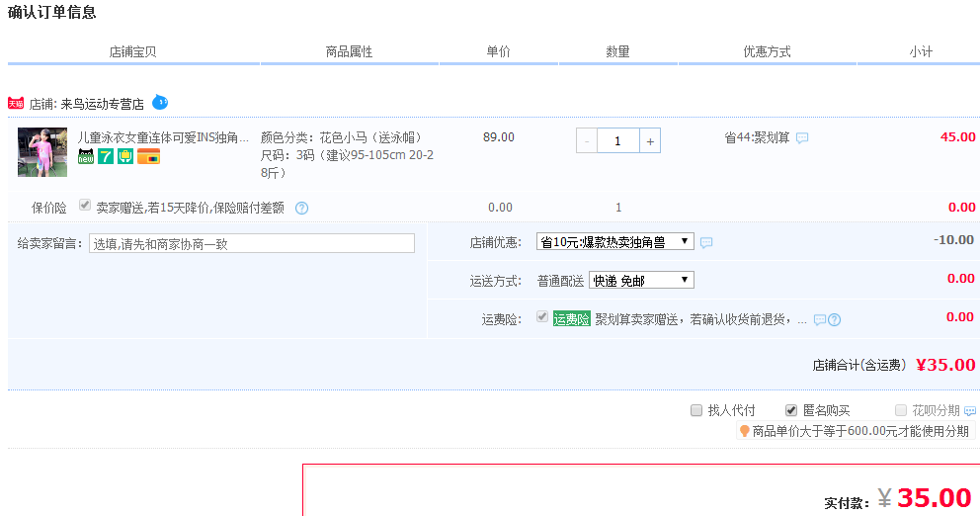Click the green shield guarantee badge icon
The image size is (980, 516).
125,156
